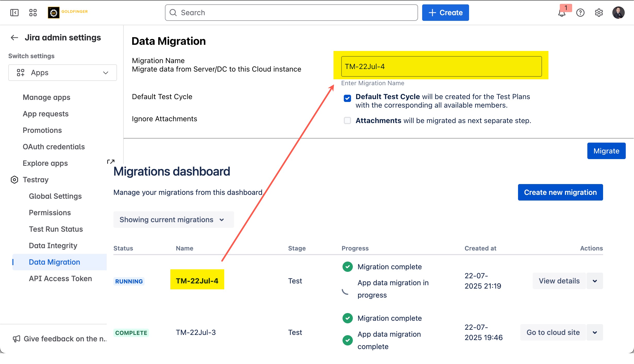Collapse the left navigation sidebar
The width and height of the screenshot is (634, 364).
pos(14,12)
